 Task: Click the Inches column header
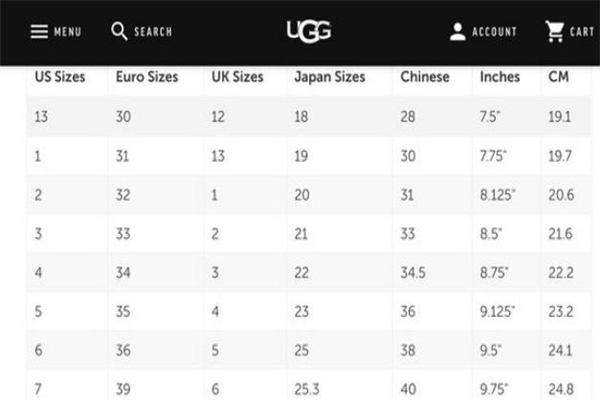pos(499,77)
